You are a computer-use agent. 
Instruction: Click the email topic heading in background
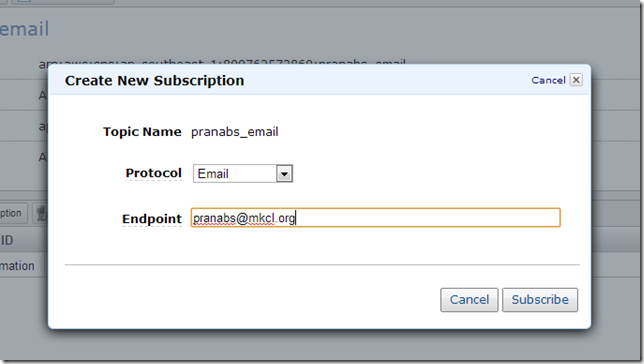tap(24, 29)
